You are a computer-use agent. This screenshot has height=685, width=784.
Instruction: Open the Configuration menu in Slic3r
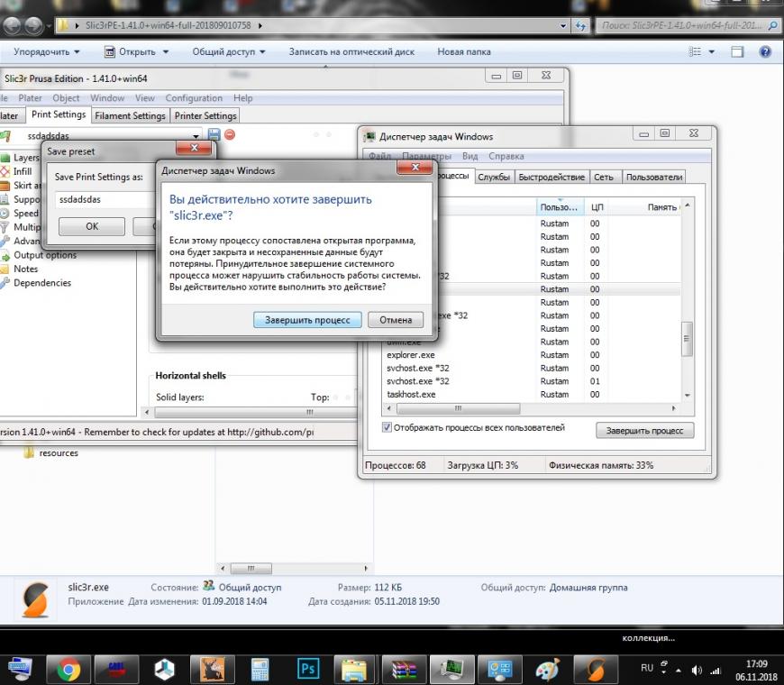click(194, 98)
